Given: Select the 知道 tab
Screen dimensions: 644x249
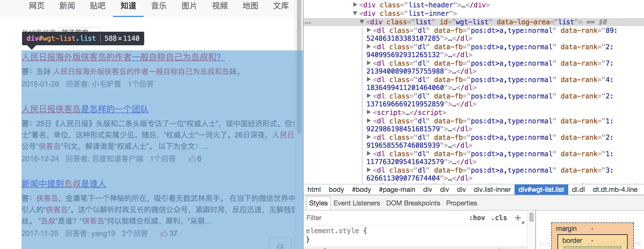Looking at the screenshot, I should click(128, 6).
